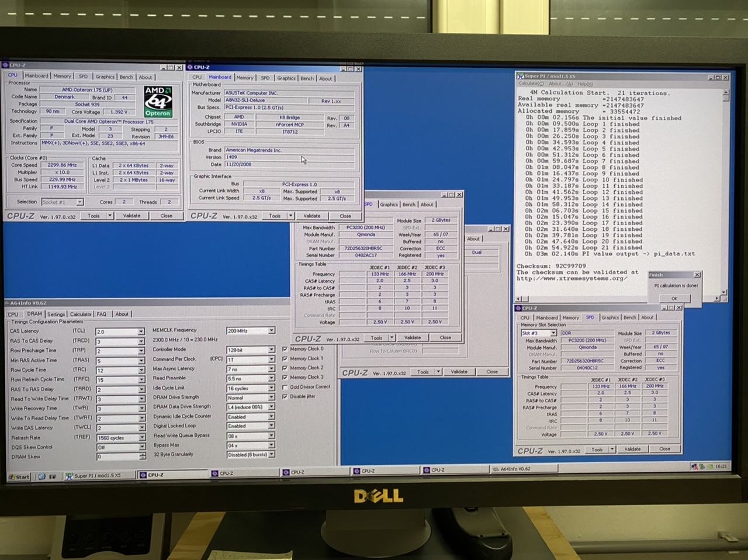Click the DRAM Skew value field
Screen dimensions: 748x560
point(117,457)
